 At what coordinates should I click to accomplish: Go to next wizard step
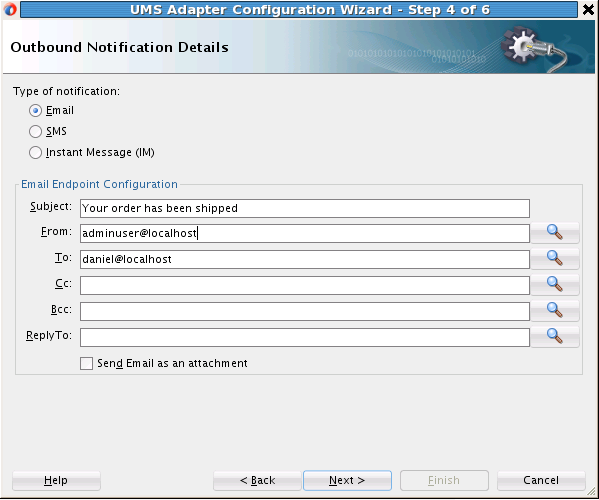347,481
